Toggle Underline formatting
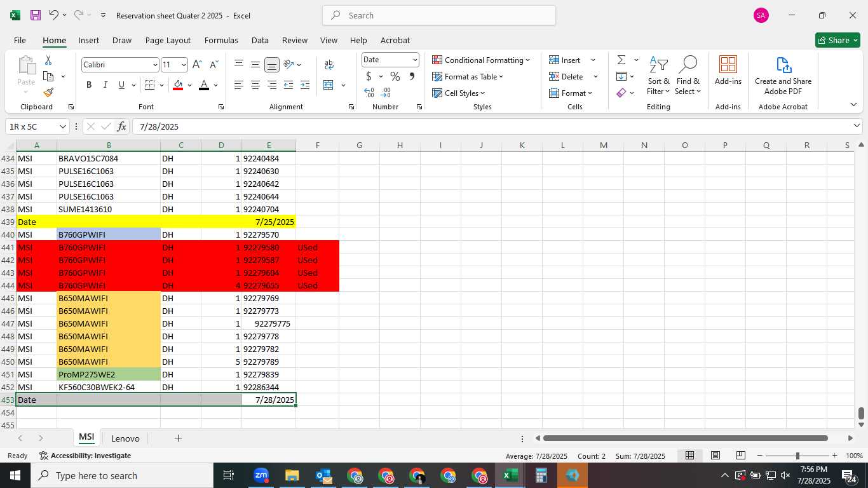 pos(121,85)
